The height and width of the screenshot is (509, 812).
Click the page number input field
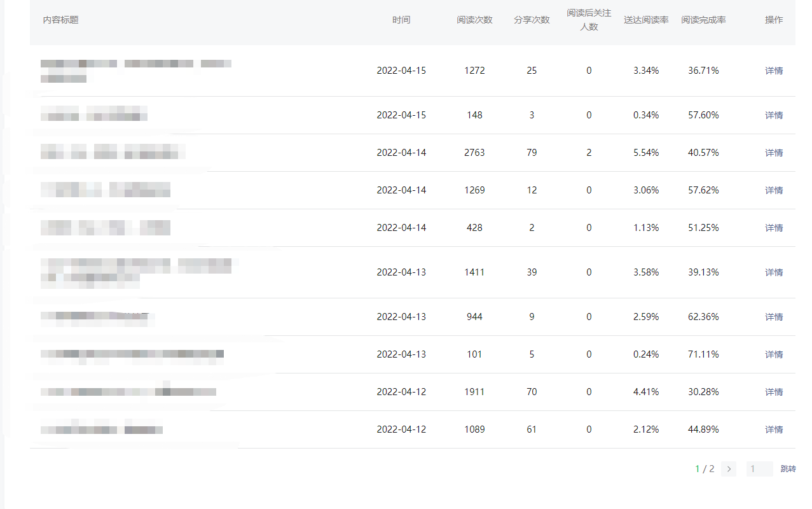pyautogui.click(x=759, y=469)
